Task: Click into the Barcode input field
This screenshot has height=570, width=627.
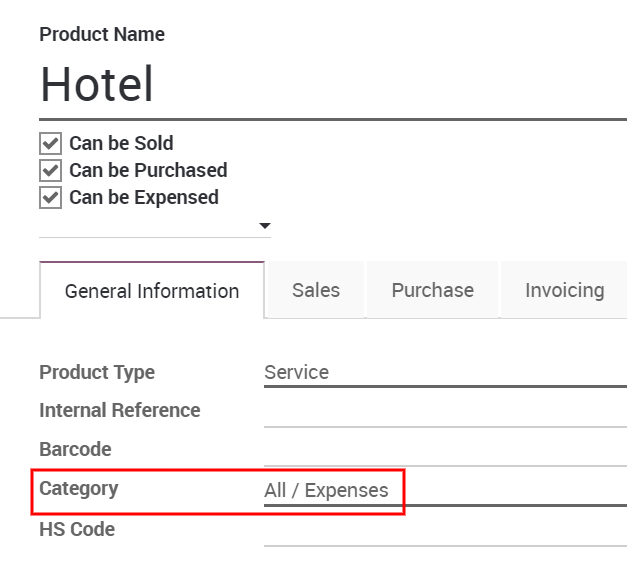Action: [x=444, y=450]
